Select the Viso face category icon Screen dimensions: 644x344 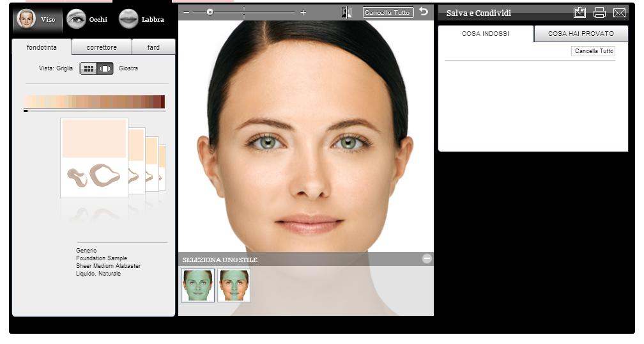26,19
